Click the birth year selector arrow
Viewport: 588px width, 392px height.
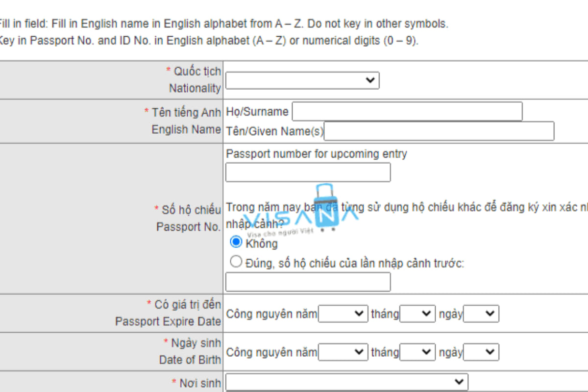point(359,352)
